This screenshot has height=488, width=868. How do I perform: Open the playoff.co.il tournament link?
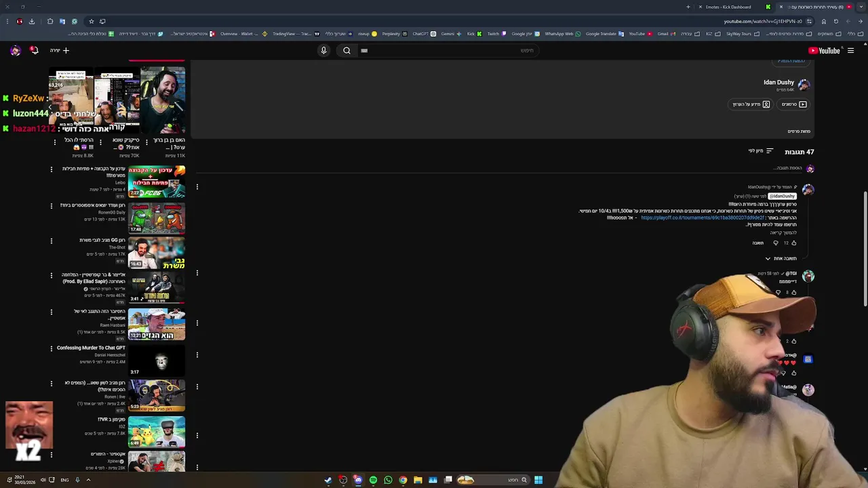[x=703, y=218]
